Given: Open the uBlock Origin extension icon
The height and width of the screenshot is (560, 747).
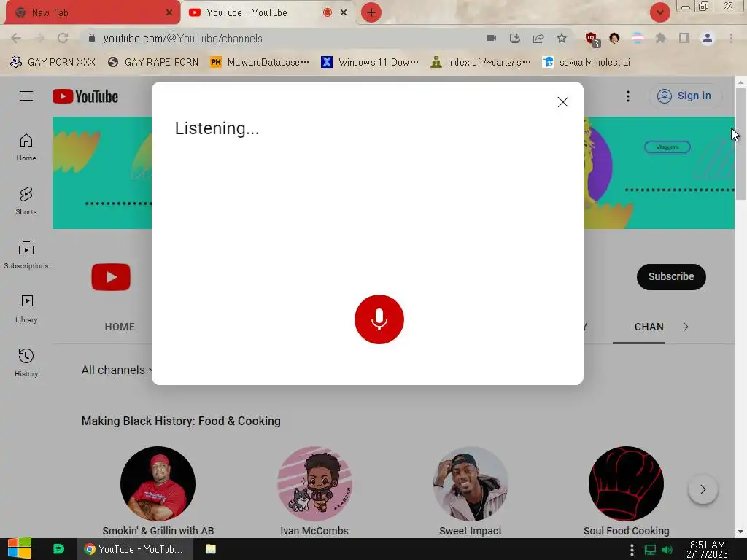Looking at the screenshot, I should 592,39.
